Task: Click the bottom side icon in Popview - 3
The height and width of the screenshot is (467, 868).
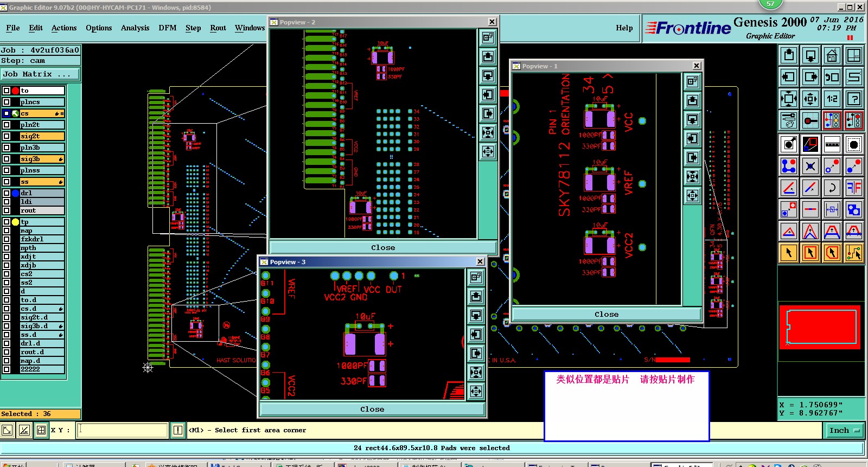Action: 476,315
